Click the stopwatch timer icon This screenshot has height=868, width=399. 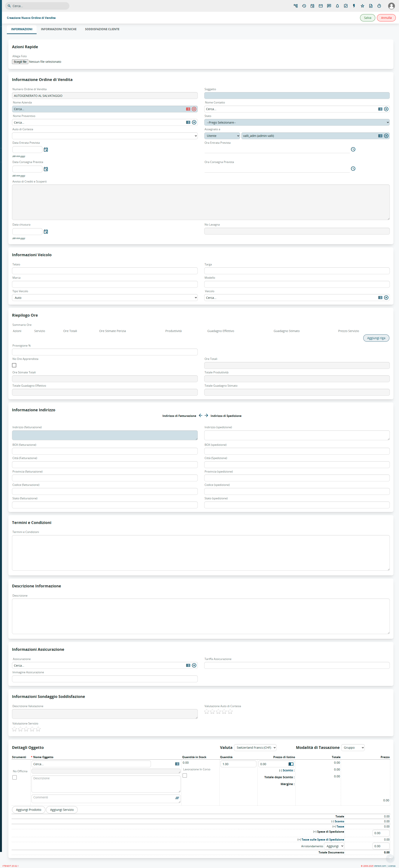pos(379,6)
